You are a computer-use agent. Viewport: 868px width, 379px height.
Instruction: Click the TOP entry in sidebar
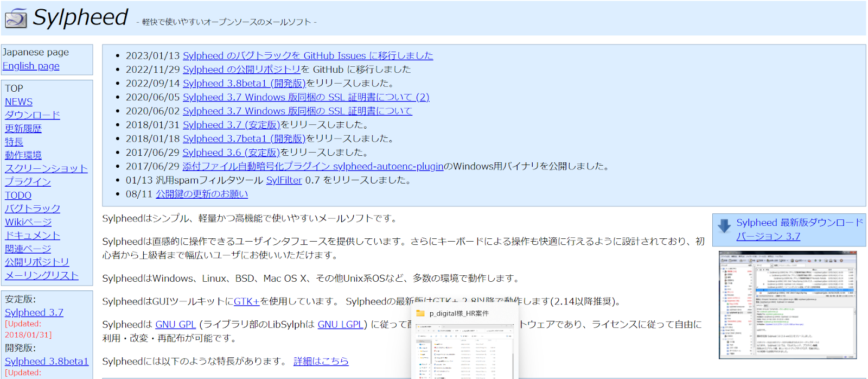pyautogui.click(x=14, y=88)
